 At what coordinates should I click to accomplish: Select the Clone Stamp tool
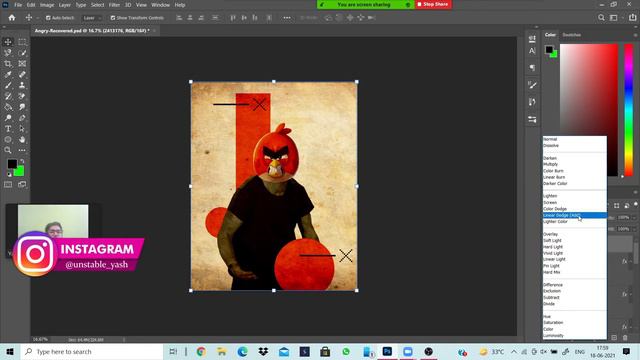coord(22,85)
